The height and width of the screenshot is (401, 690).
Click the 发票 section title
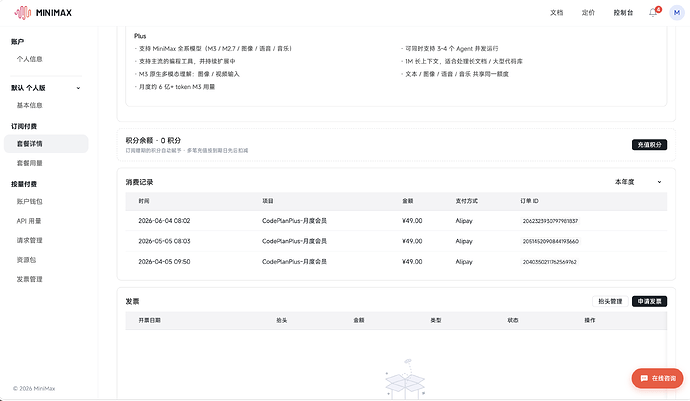click(132, 302)
